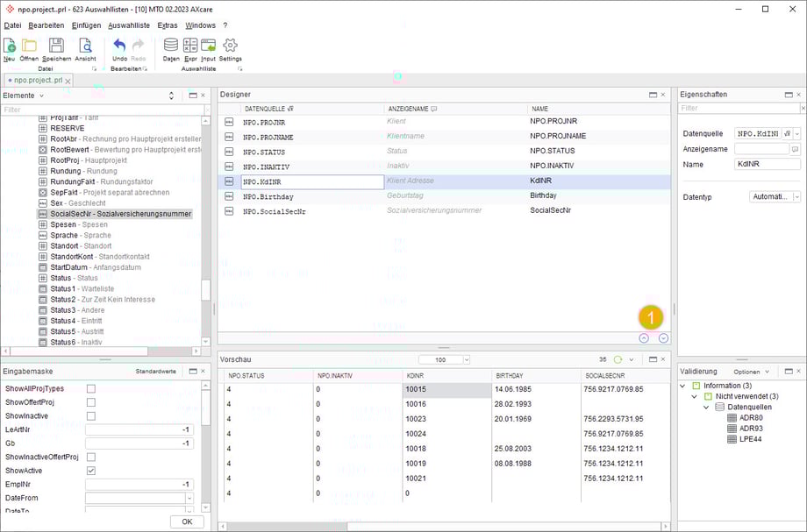Click the OK button
Image resolution: width=807 pixels, height=532 pixels.
(x=187, y=521)
